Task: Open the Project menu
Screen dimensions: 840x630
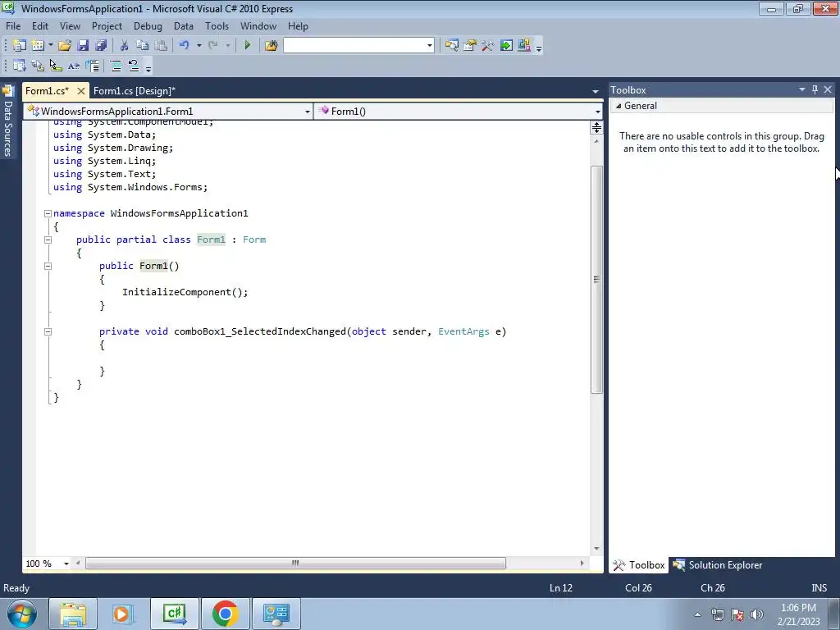Action: tap(107, 25)
